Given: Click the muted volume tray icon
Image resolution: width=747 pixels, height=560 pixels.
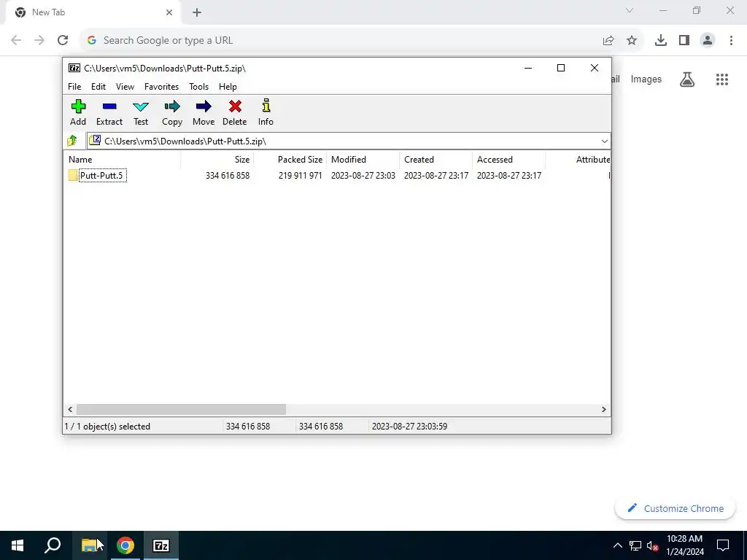Looking at the screenshot, I should pyautogui.click(x=653, y=545).
